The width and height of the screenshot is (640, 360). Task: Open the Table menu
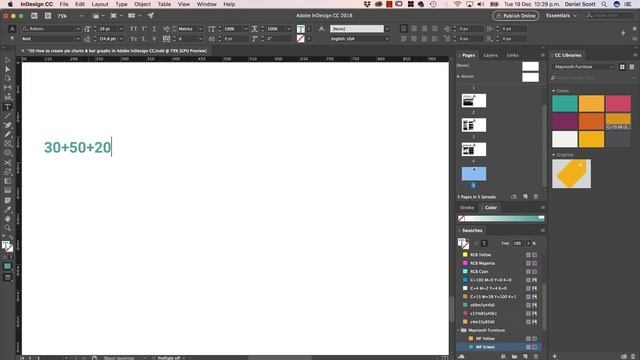pyautogui.click(x=164, y=4)
